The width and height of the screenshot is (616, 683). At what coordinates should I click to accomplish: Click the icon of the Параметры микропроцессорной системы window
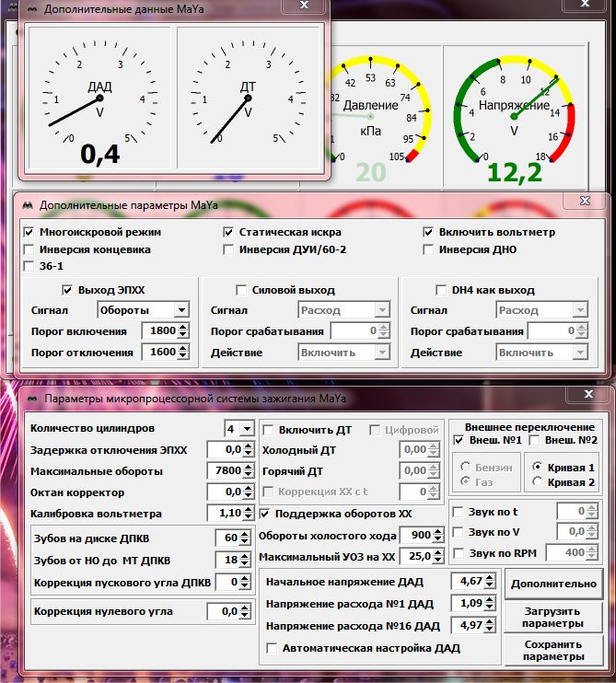click(29, 398)
